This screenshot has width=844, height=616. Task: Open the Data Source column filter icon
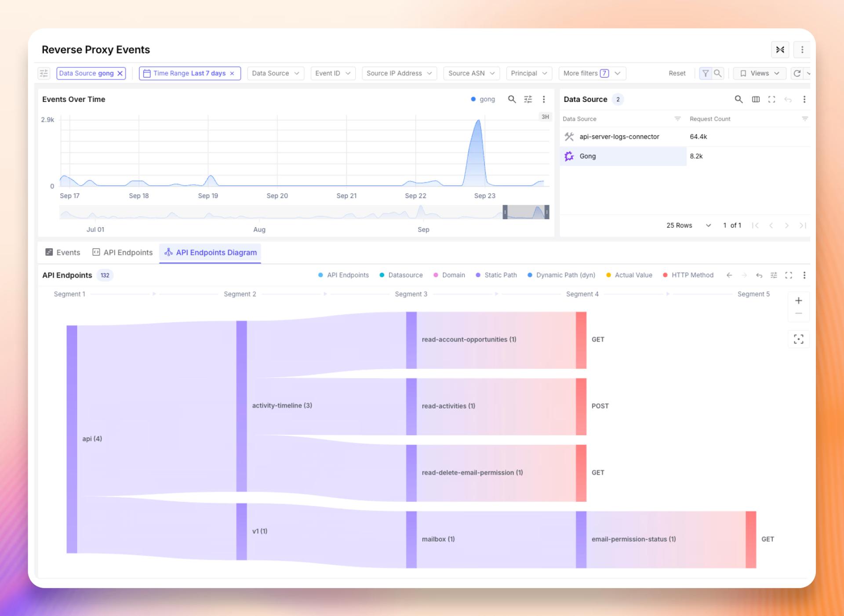coord(677,119)
